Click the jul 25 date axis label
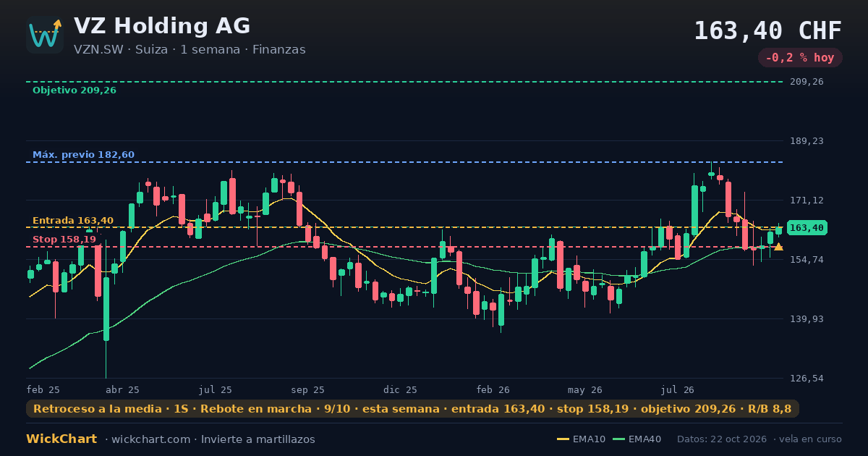Image resolution: width=868 pixels, height=456 pixels. (216, 389)
